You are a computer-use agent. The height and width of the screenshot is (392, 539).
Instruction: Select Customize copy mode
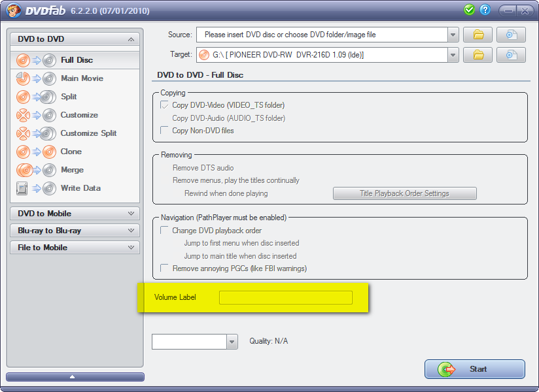pyautogui.click(x=75, y=115)
